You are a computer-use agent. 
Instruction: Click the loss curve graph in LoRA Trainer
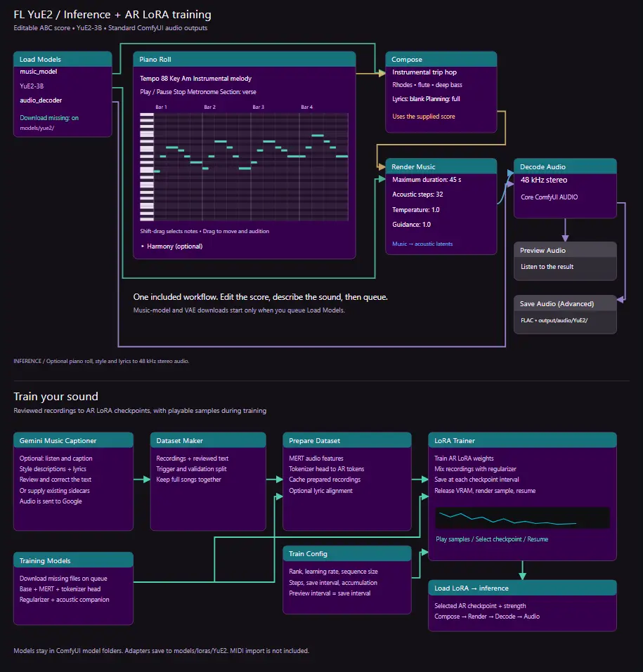[x=522, y=518]
